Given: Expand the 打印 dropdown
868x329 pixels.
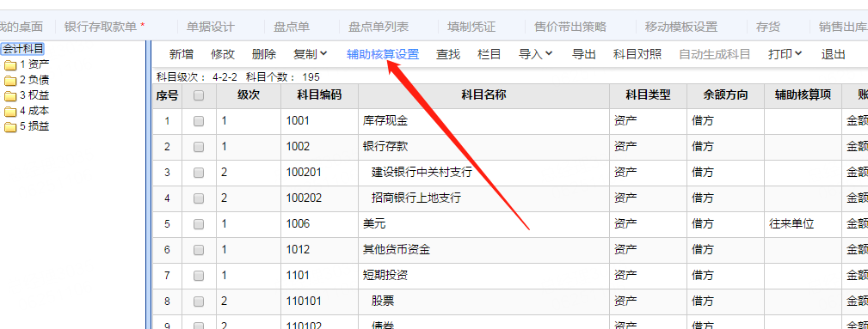Looking at the screenshot, I should pyautogui.click(x=785, y=54).
